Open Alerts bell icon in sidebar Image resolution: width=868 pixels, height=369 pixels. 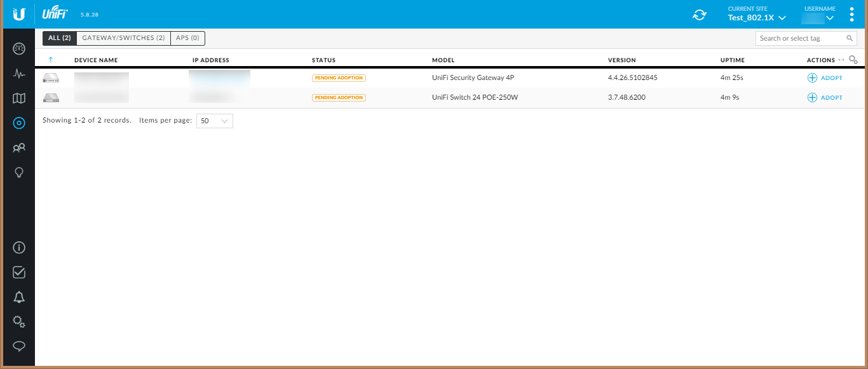19,297
